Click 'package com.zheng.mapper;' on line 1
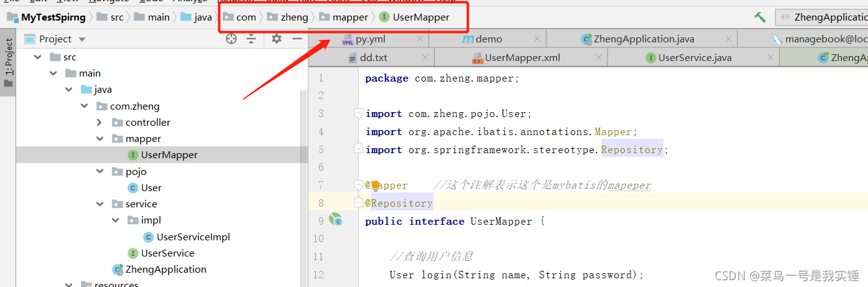 [x=442, y=78]
